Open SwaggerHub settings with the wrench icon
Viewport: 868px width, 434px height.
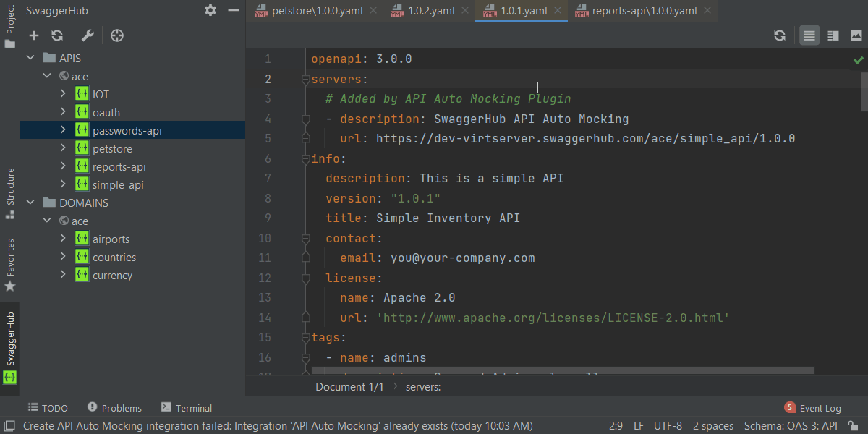coord(87,35)
